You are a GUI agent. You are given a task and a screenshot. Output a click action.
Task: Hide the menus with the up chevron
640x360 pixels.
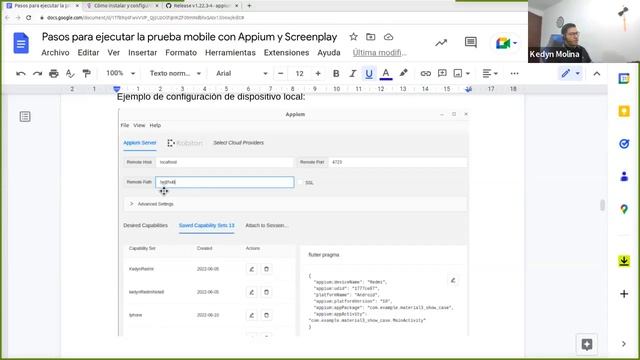pos(597,74)
